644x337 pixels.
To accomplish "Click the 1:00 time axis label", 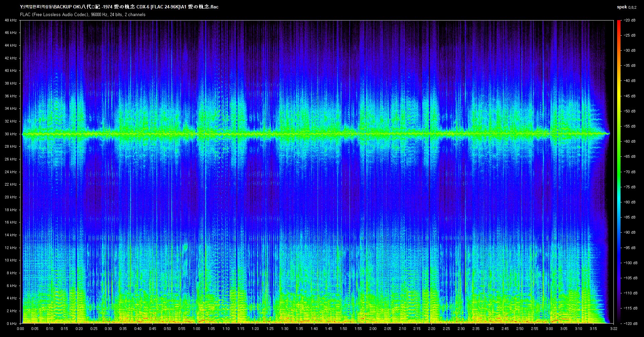I will (x=197, y=329).
